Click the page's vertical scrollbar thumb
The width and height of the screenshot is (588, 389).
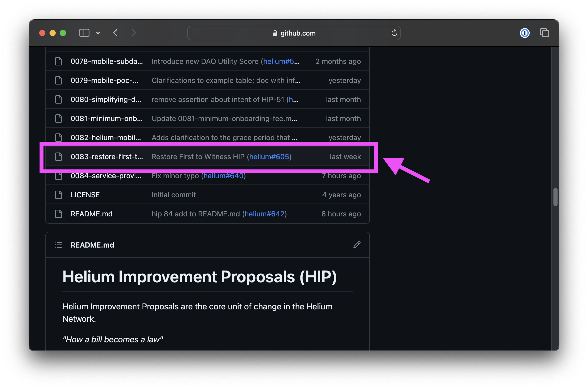point(555,197)
